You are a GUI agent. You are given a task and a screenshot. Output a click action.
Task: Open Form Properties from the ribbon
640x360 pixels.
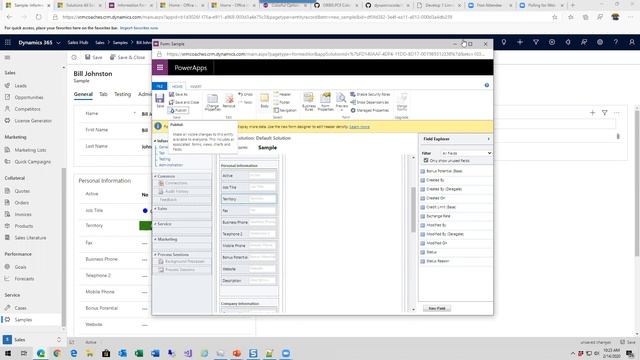click(325, 102)
